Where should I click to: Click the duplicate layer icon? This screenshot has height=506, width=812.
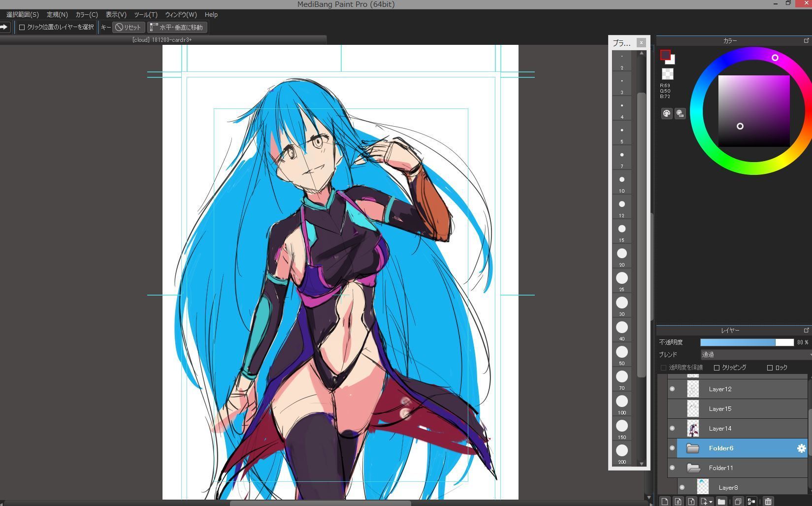738,502
